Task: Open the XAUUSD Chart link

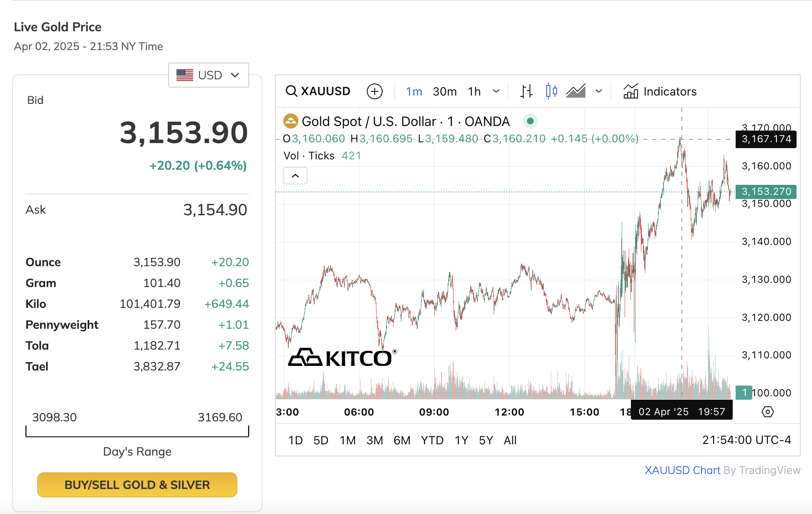Action: click(682, 470)
